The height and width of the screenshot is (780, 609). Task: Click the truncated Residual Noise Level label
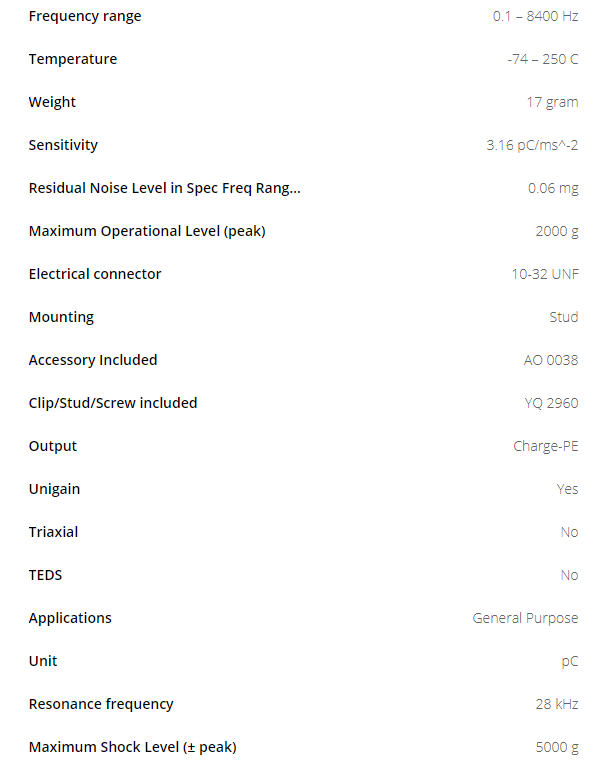[x=165, y=188]
